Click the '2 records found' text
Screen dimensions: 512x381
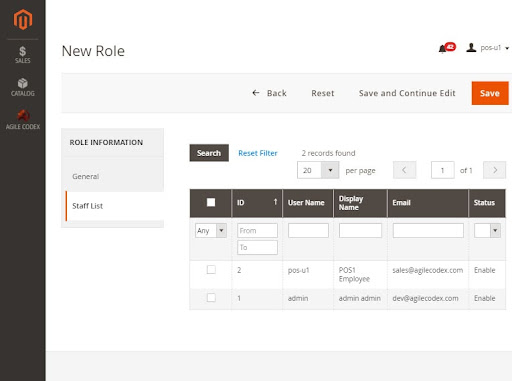[328, 153]
